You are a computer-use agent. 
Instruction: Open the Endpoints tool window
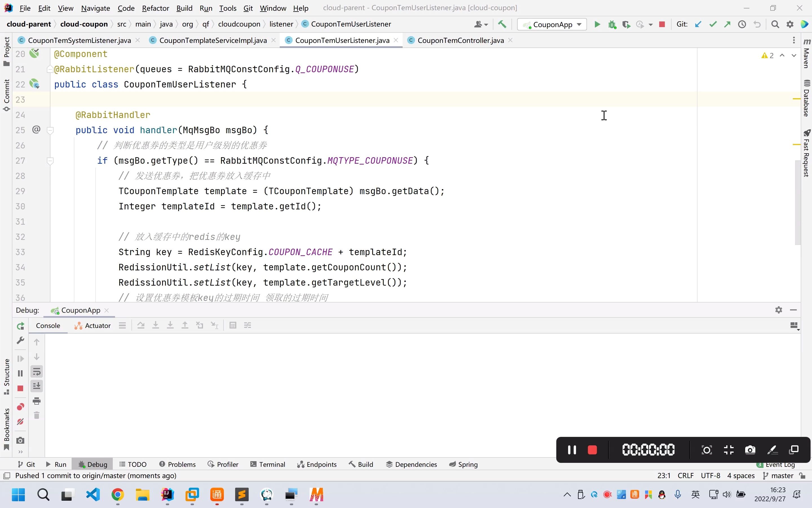317,464
